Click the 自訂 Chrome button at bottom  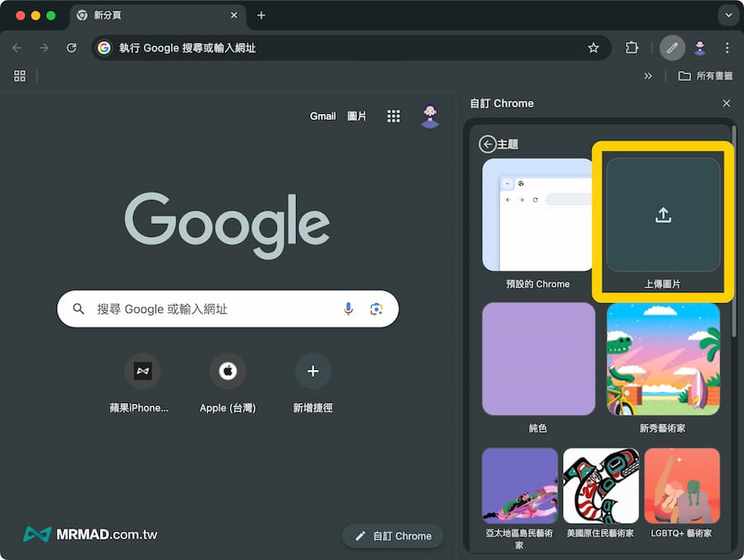[393, 536]
